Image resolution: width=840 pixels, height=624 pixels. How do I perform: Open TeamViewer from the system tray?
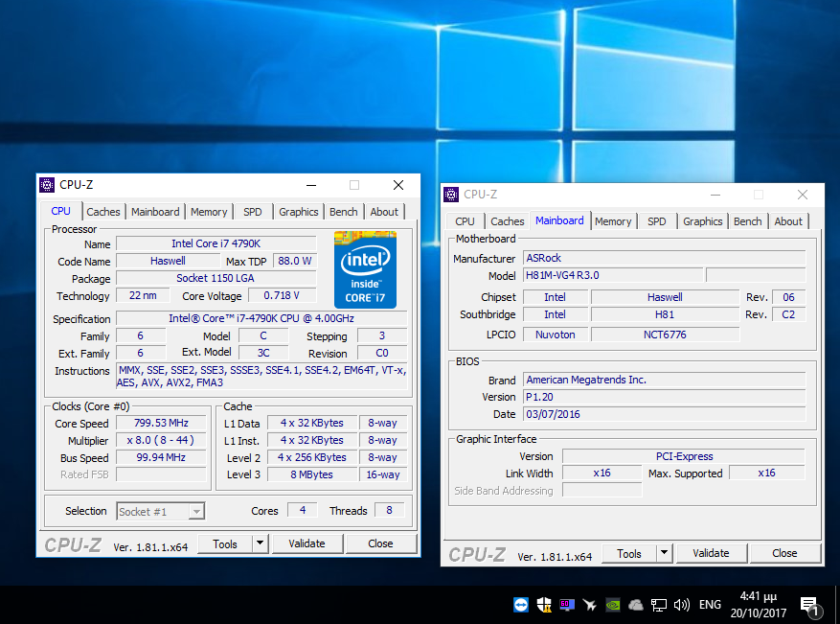[520, 605]
